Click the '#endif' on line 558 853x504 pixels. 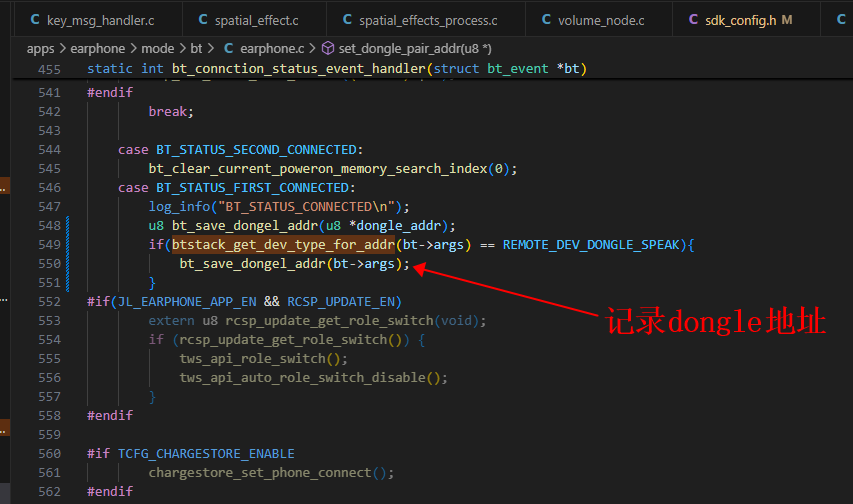pyautogui.click(x=110, y=415)
